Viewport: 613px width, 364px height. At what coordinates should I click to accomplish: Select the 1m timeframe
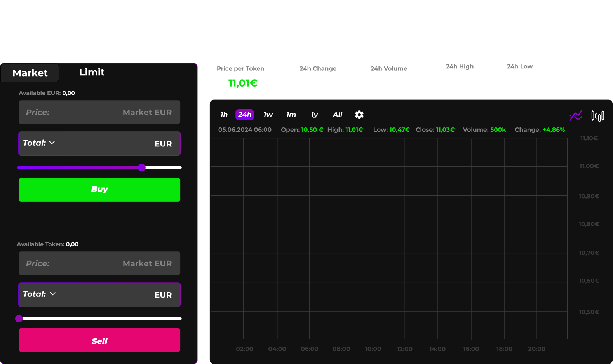[x=291, y=115]
